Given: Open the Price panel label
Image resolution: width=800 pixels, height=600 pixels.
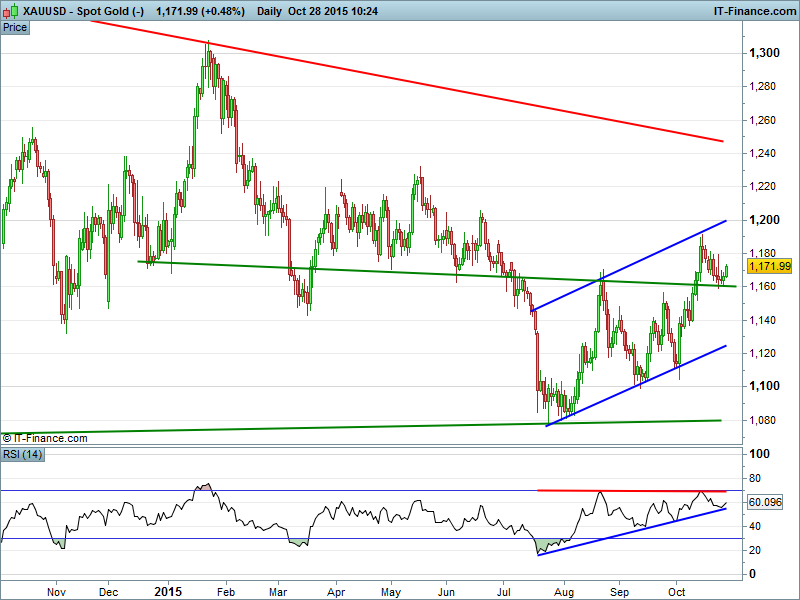Looking at the screenshot, I should pyautogui.click(x=15, y=27).
